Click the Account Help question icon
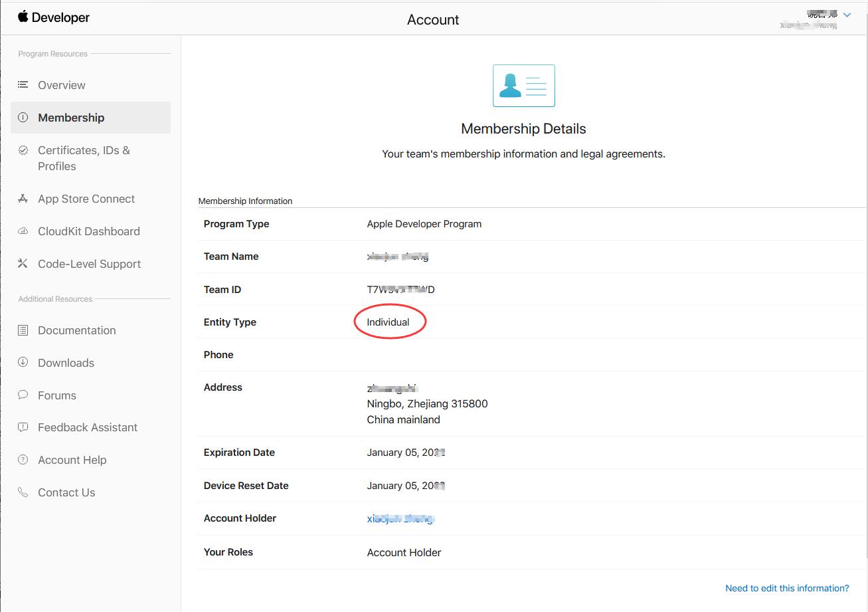868x612 pixels. [x=23, y=459]
